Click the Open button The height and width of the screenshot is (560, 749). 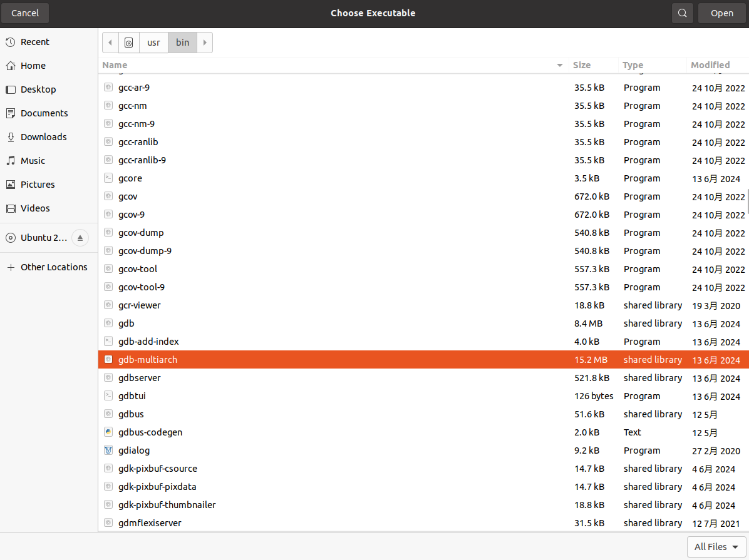point(722,13)
